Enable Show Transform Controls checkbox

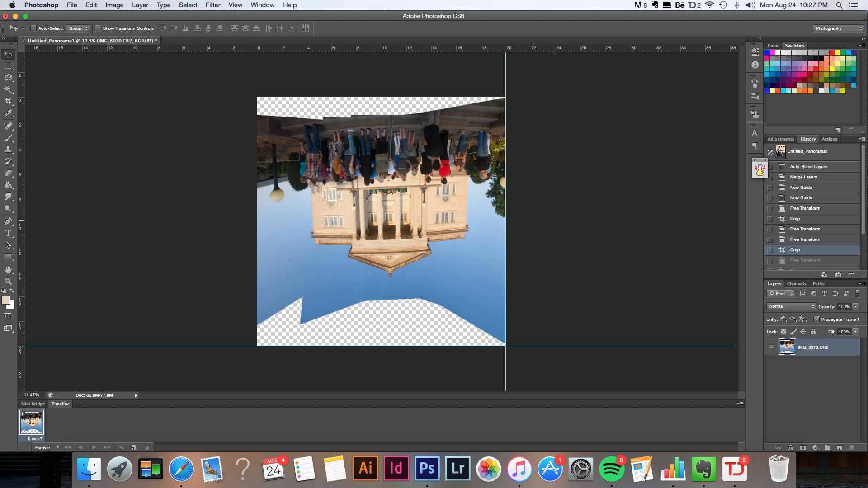pyautogui.click(x=98, y=28)
